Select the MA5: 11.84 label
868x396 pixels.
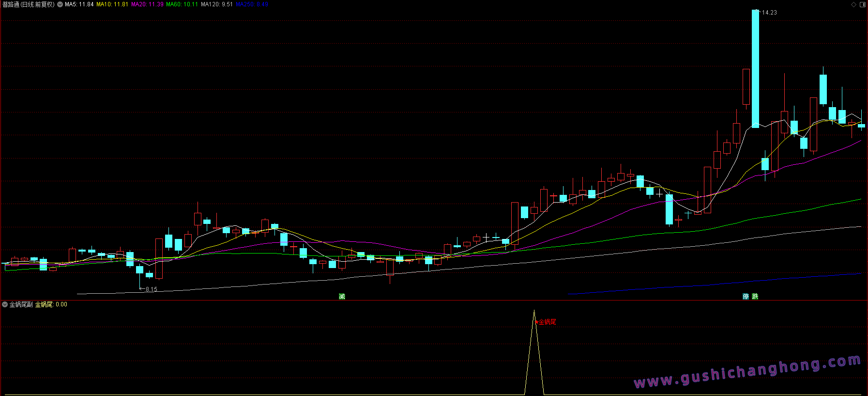pyautogui.click(x=79, y=4)
